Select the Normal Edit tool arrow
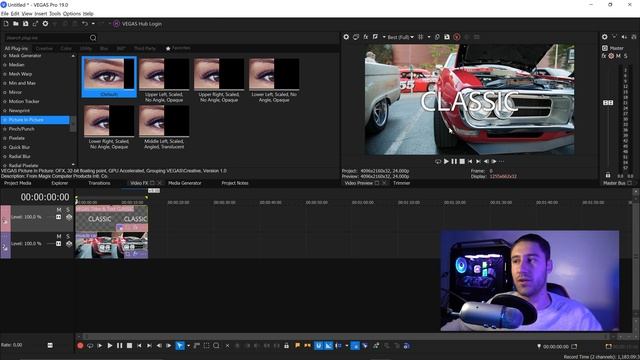 pos(180,346)
